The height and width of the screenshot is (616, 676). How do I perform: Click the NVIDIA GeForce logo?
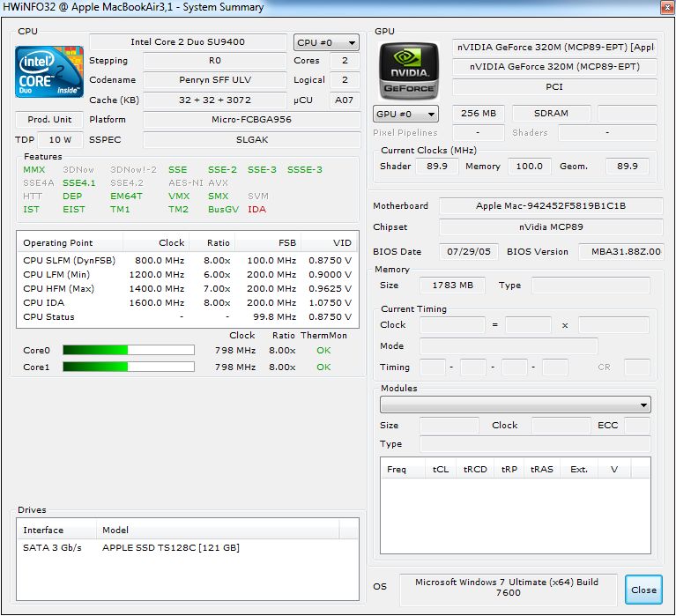409,71
